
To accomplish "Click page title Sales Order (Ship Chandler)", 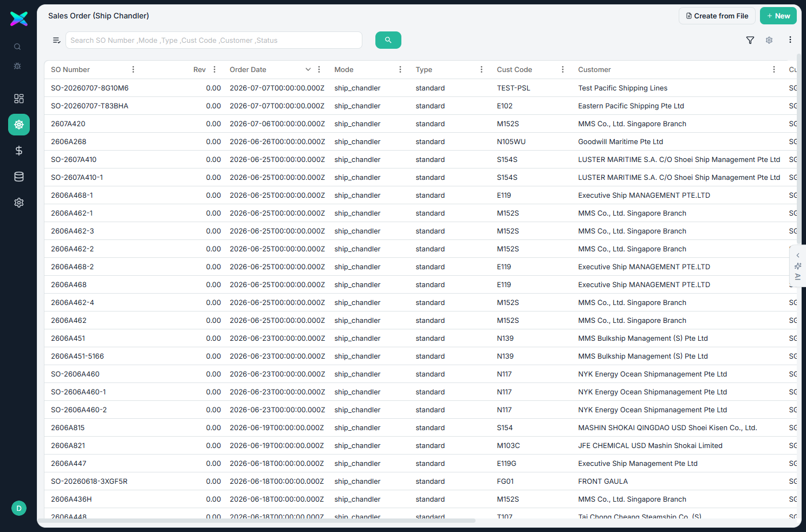I will pos(99,16).
